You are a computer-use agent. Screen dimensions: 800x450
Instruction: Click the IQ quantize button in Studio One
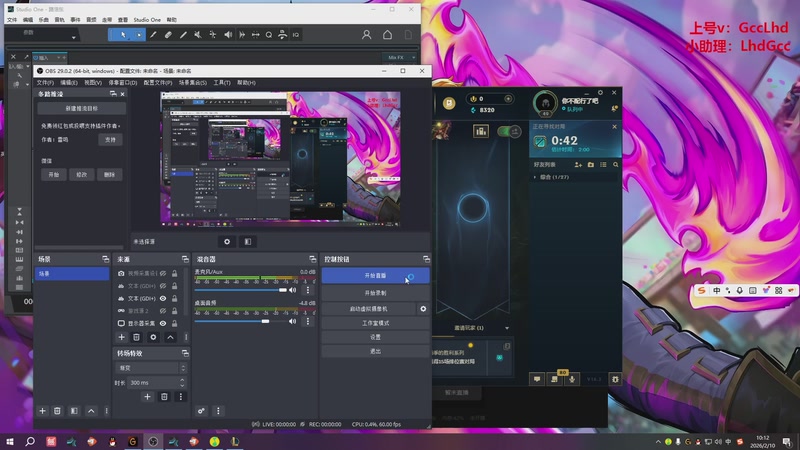[296, 35]
